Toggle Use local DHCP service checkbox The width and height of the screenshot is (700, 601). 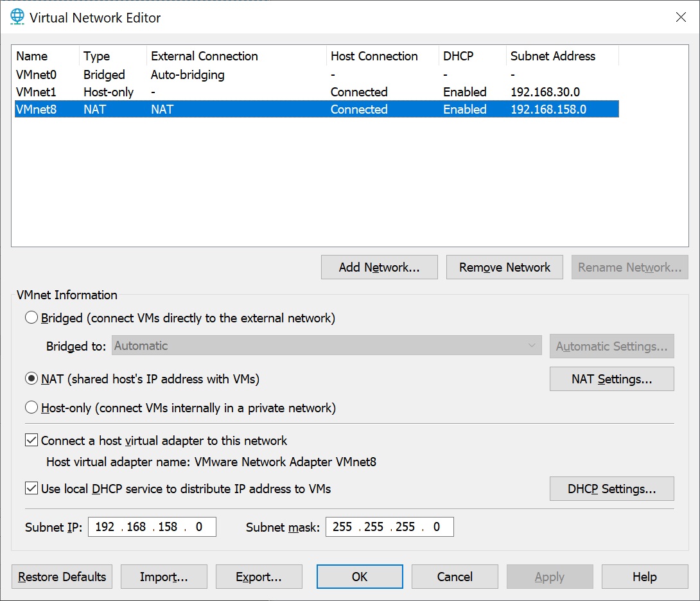(31, 488)
